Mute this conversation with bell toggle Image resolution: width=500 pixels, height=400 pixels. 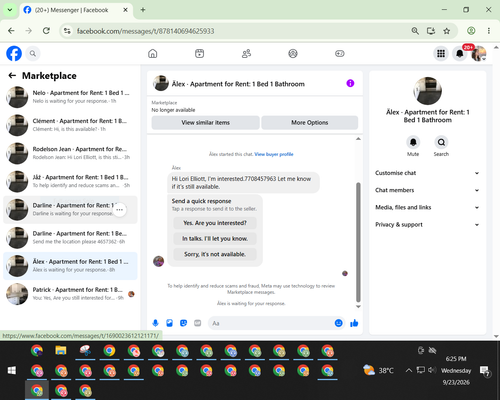point(413,142)
